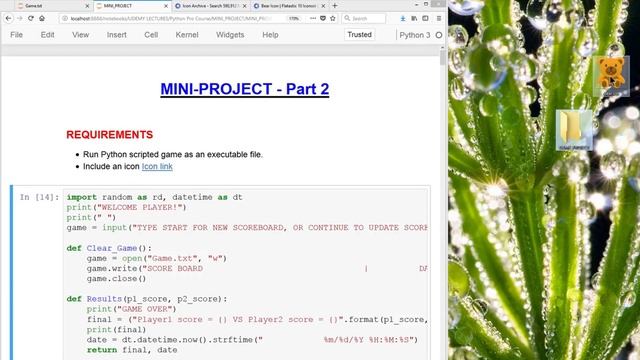
Task: Click the In [14] cell prompt
Action: coord(39,197)
